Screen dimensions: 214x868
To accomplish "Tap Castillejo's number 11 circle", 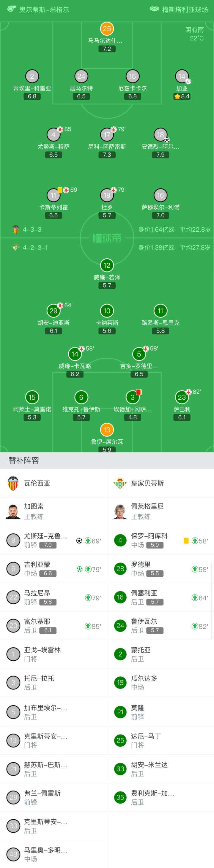I will pos(53,195).
